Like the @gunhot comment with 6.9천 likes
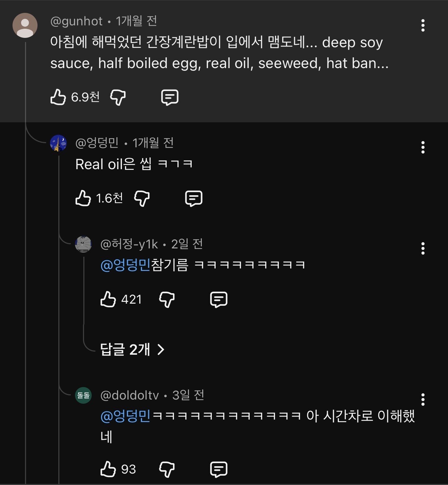 pos(58,97)
